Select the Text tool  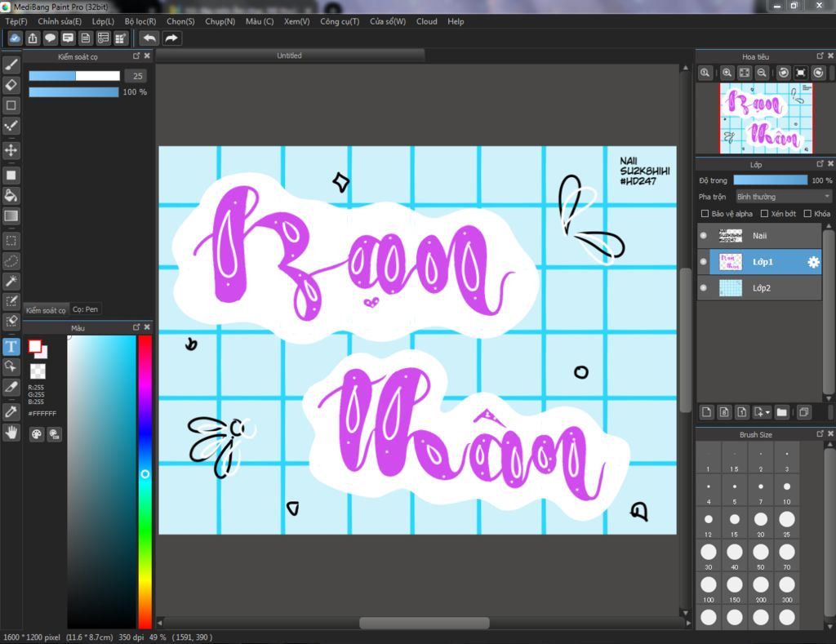11,347
